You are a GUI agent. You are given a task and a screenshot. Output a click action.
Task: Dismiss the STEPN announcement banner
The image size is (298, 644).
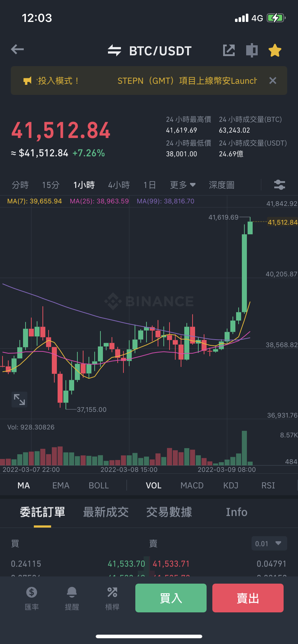(273, 80)
